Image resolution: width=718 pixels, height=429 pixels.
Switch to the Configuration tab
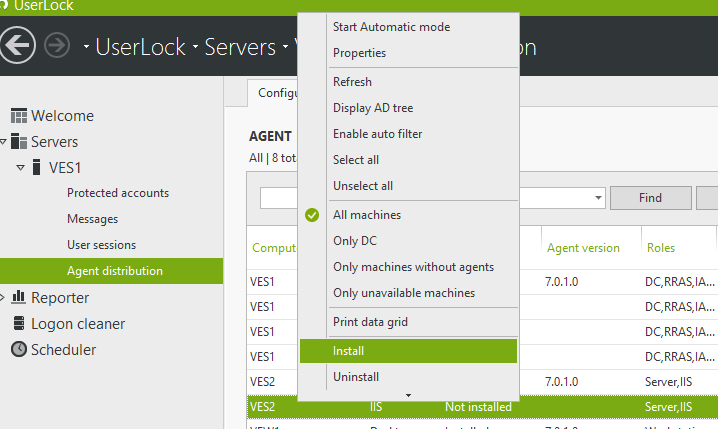point(273,93)
